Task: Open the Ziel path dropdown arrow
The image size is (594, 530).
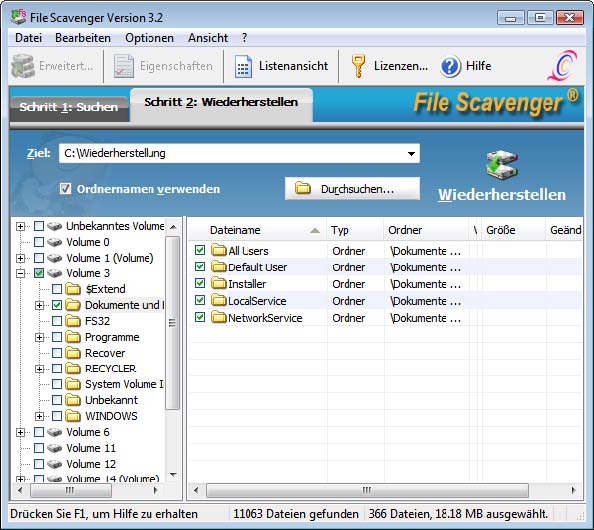Action: click(x=411, y=153)
